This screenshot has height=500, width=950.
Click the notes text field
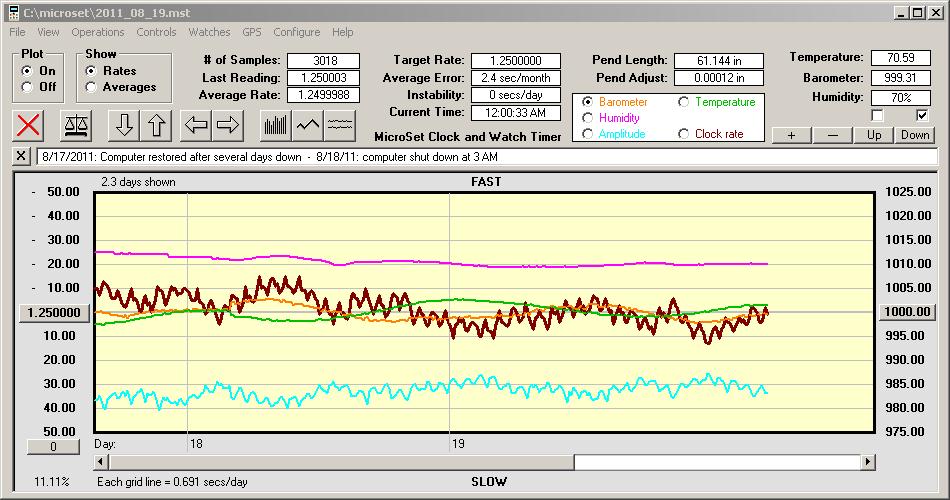(x=487, y=156)
